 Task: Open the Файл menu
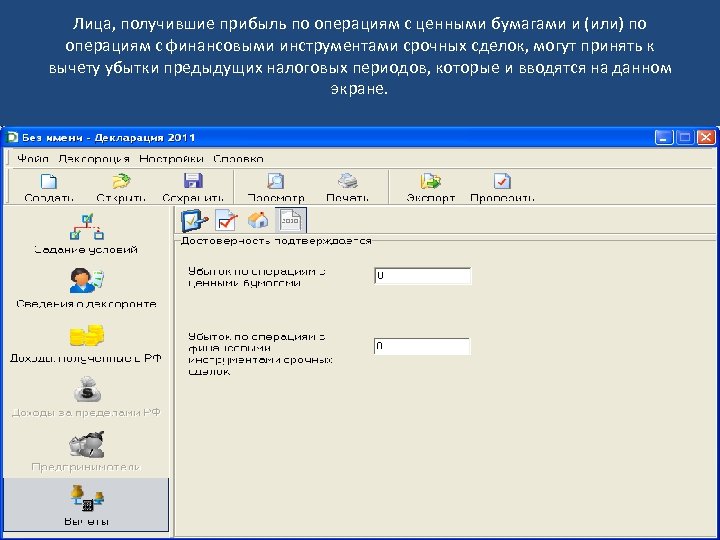pos(33,159)
